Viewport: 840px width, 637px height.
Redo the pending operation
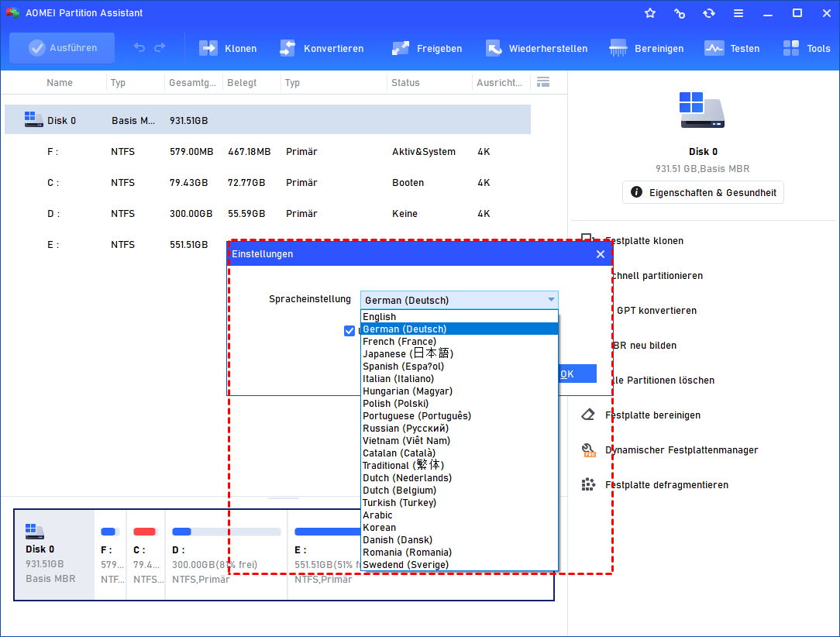coord(160,48)
